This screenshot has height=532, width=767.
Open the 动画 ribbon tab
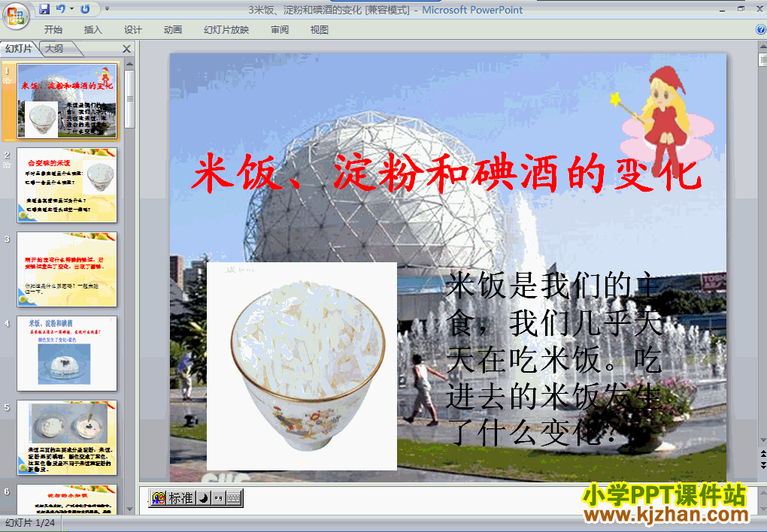point(173,30)
